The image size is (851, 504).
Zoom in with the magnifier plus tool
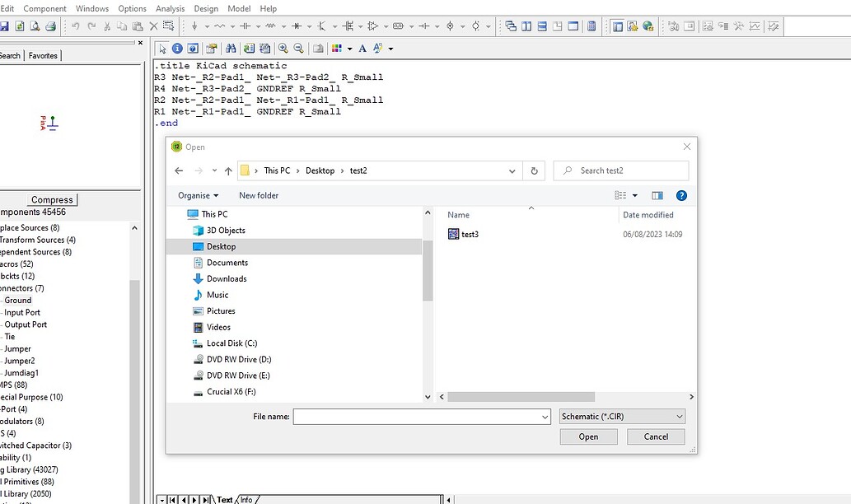coord(283,49)
